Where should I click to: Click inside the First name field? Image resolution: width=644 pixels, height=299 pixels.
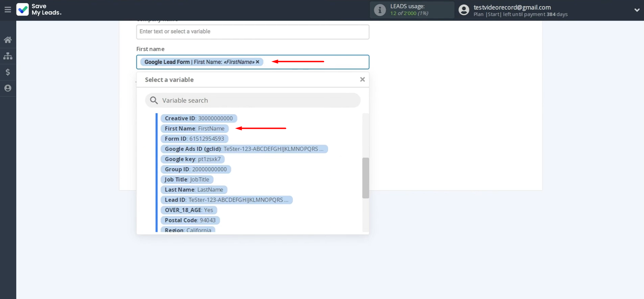click(253, 62)
